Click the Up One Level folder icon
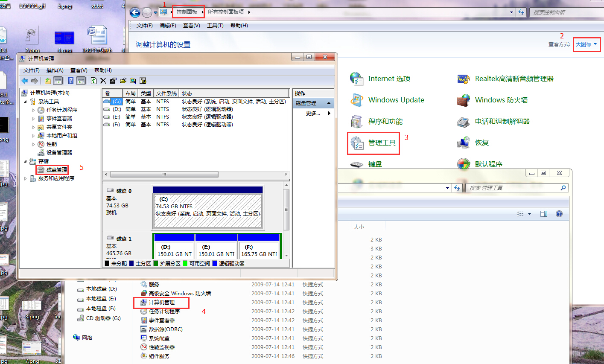The image size is (604, 364). pos(48,81)
